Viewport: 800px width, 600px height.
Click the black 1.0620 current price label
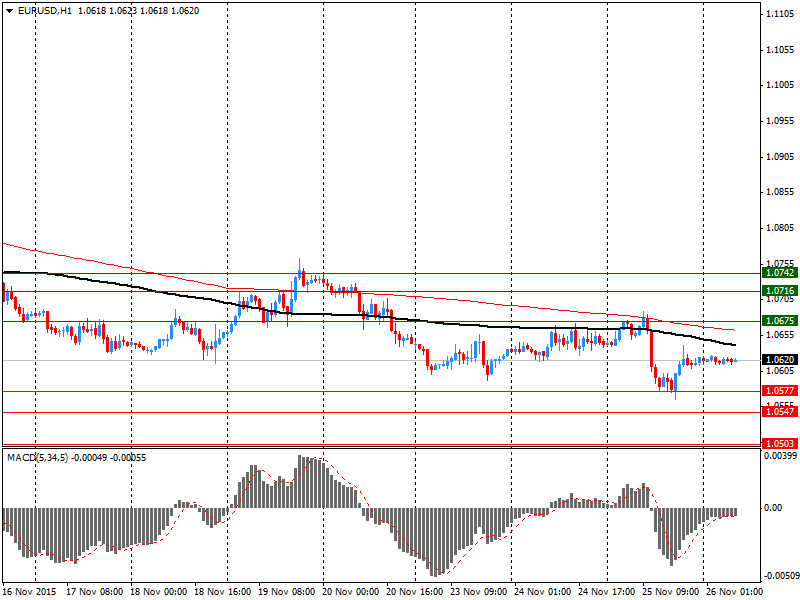click(778, 360)
